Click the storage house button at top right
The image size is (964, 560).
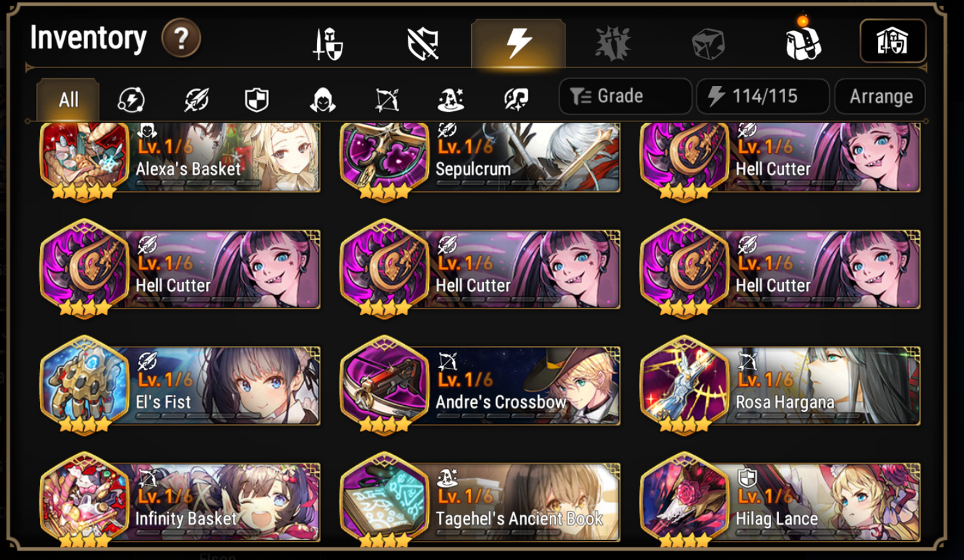(x=893, y=41)
